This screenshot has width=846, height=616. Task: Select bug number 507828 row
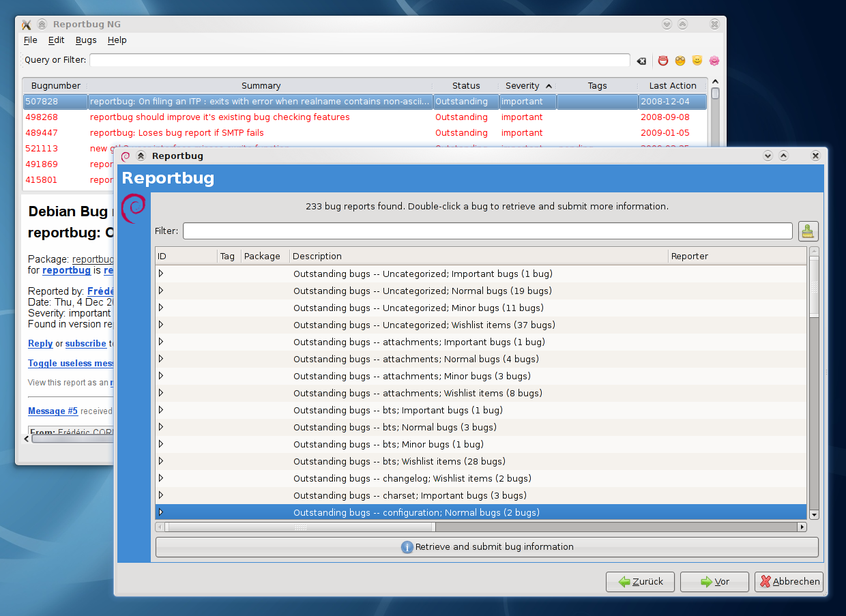pos(365,102)
